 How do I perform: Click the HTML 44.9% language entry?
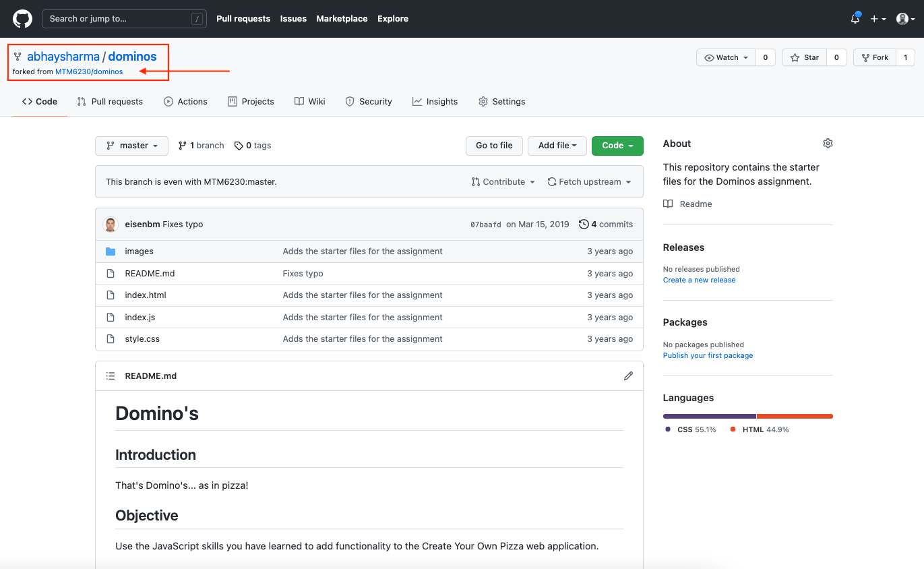760,429
